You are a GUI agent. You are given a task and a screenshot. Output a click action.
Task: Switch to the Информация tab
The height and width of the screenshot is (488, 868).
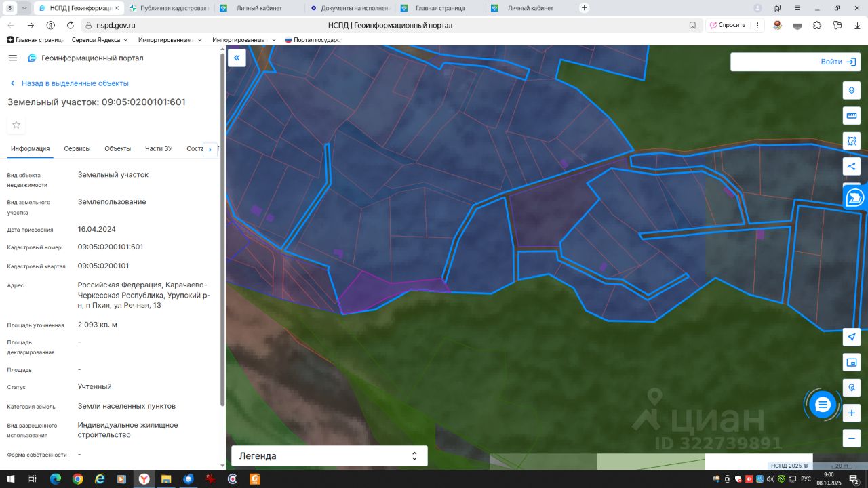[31, 149]
